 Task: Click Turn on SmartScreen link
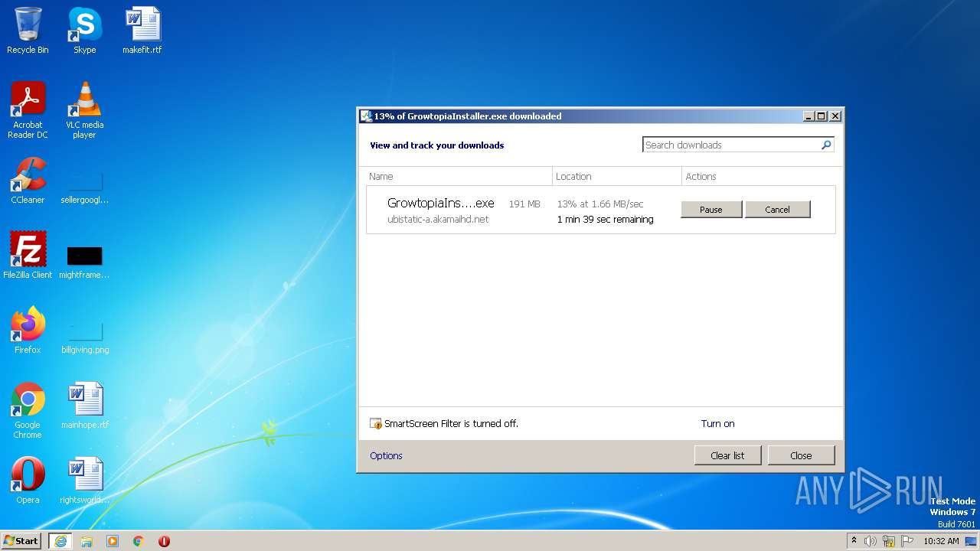[717, 423]
